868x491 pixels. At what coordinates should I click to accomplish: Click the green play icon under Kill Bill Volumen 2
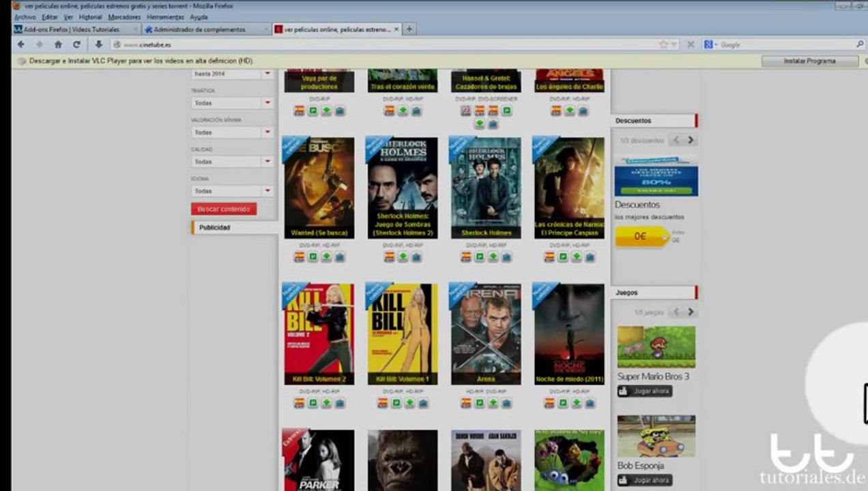click(x=313, y=402)
